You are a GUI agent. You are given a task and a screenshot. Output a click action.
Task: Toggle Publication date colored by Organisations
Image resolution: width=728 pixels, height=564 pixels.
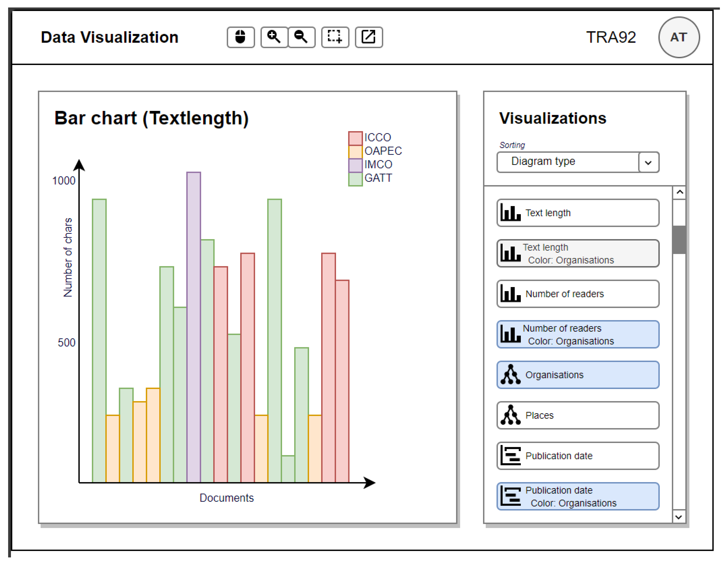[x=577, y=496]
